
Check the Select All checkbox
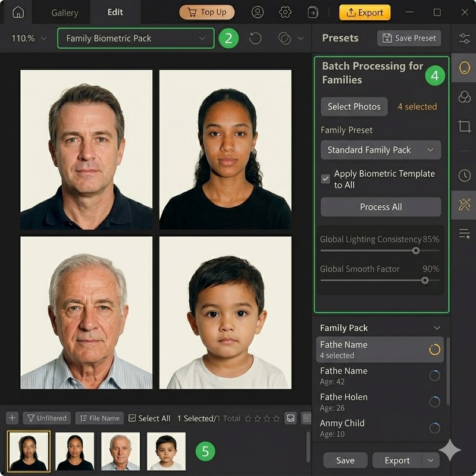132,418
